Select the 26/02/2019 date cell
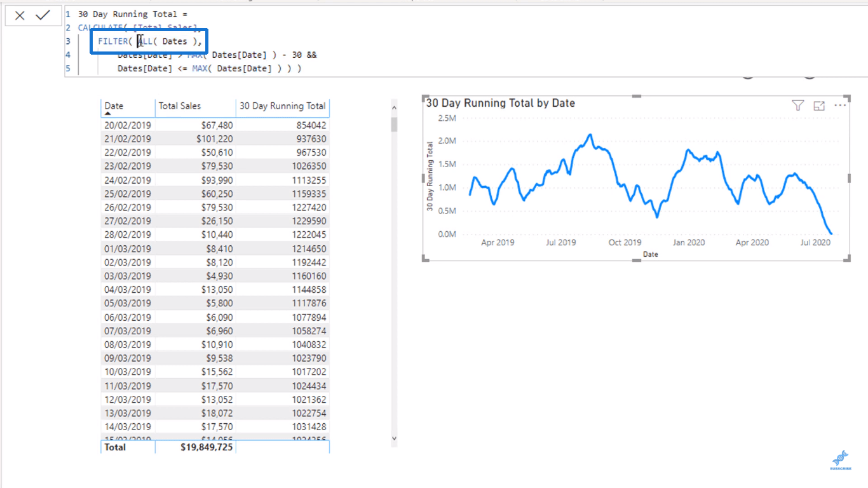Image resolution: width=868 pixels, height=488 pixels. pos(128,207)
